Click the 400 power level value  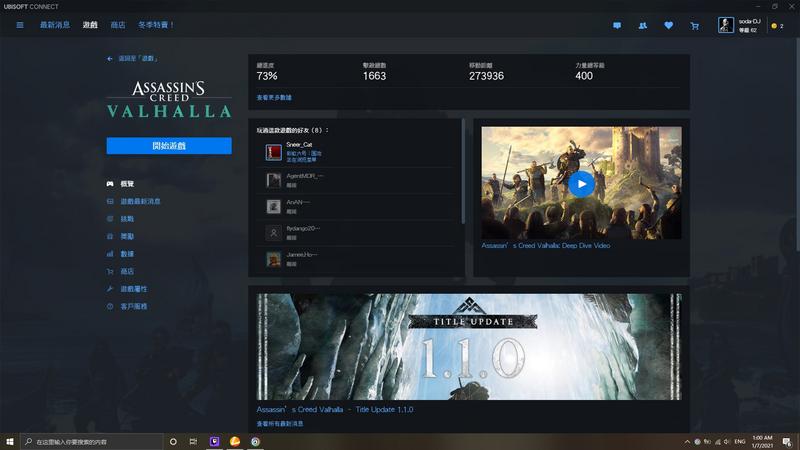(584, 76)
